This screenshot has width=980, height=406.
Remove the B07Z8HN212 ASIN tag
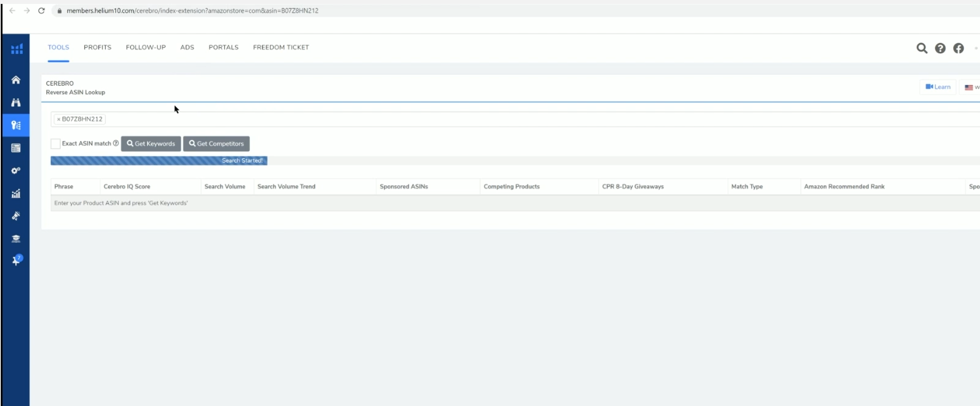59,119
